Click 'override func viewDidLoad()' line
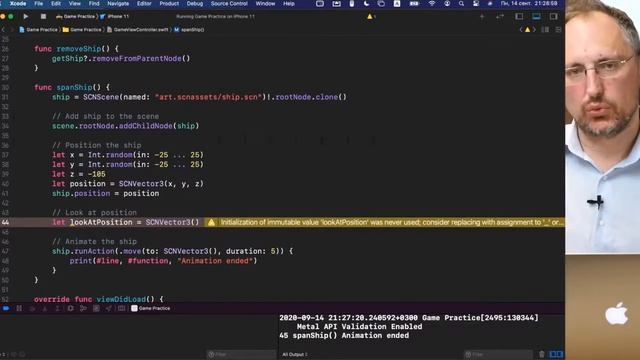 (99, 299)
